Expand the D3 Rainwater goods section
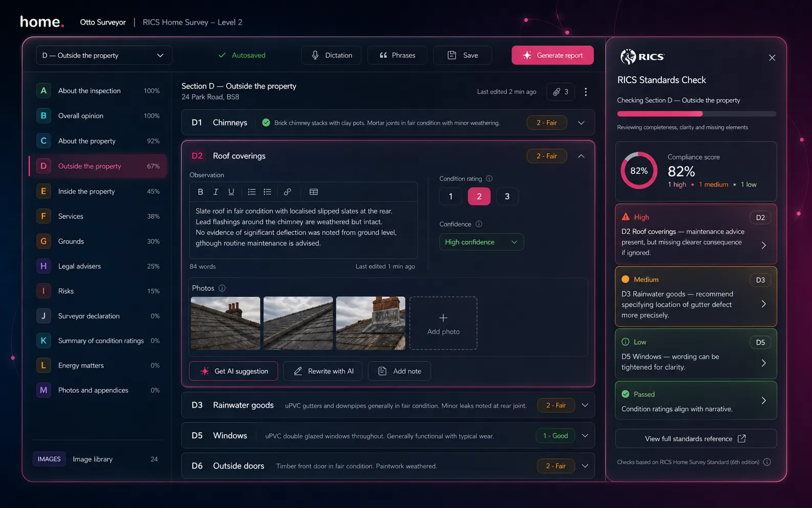This screenshot has width=812, height=508. 585,406
